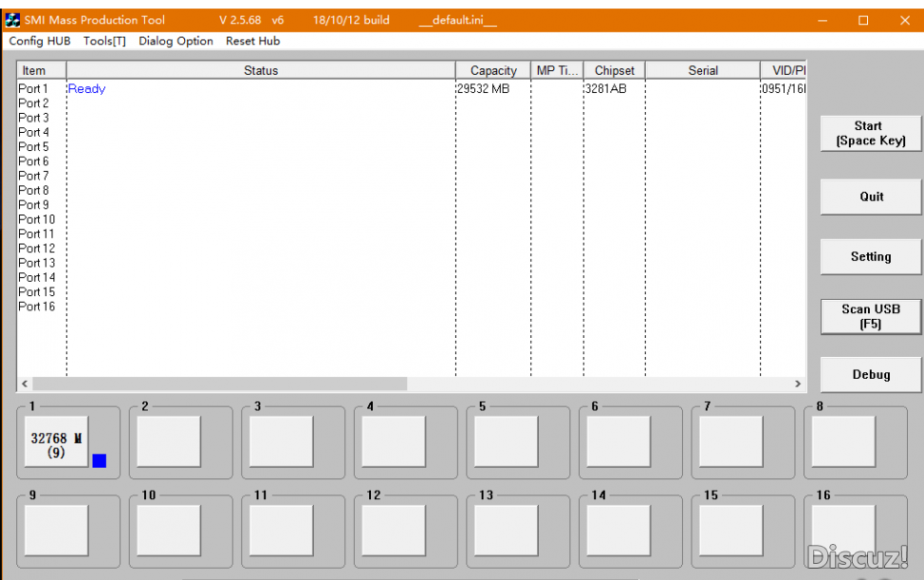Click the VID/PI column header
Image resolution: width=924 pixels, height=580 pixels.
point(784,70)
